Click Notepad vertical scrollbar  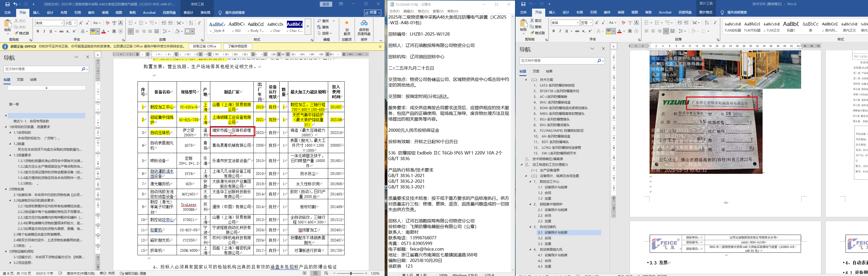click(x=513, y=143)
